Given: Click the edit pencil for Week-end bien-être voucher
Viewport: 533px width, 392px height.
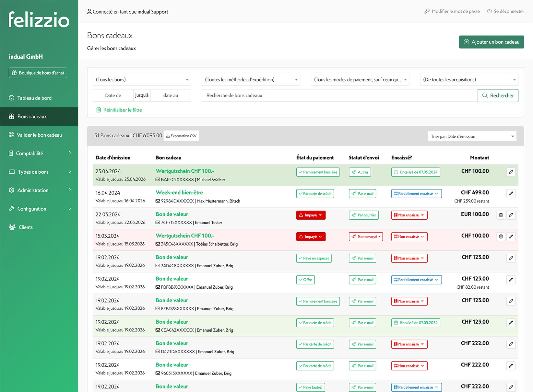Looking at the screenshot, I should pos(511,193).
